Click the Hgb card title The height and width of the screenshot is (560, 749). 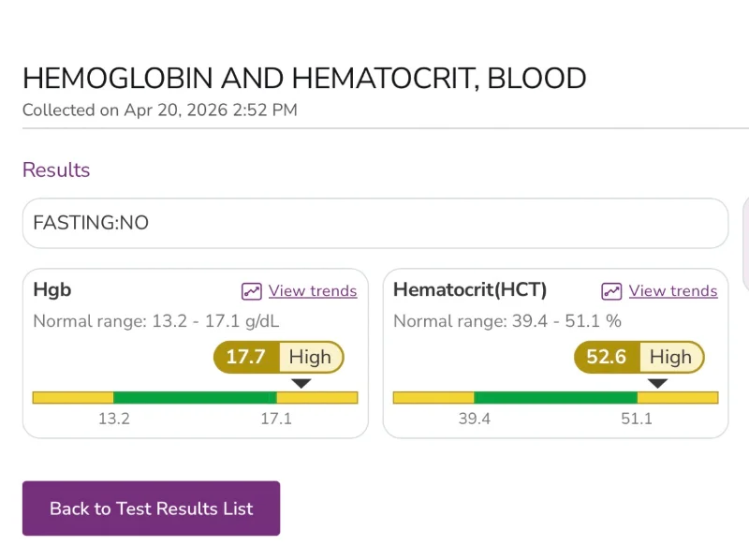click(x=52, y=290)
